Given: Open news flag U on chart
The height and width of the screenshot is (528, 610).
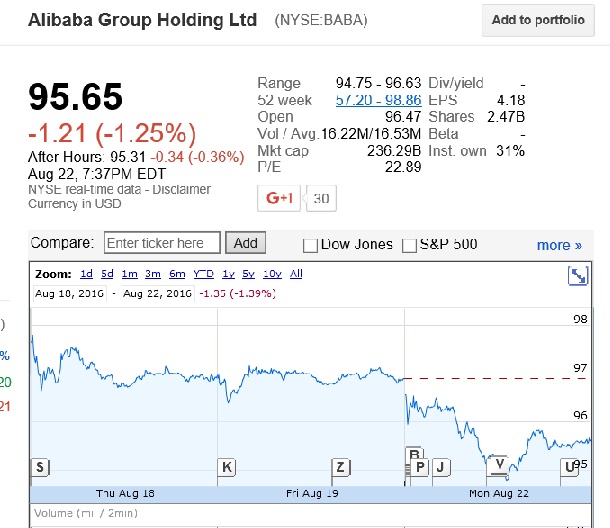Looking at the screenshot, I should (570, 467).
